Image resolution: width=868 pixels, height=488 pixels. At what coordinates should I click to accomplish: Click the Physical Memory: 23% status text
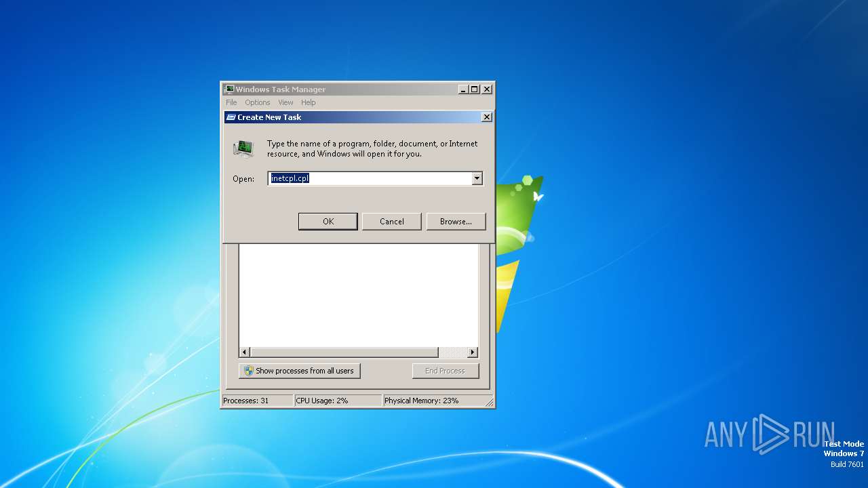(421, 401)
